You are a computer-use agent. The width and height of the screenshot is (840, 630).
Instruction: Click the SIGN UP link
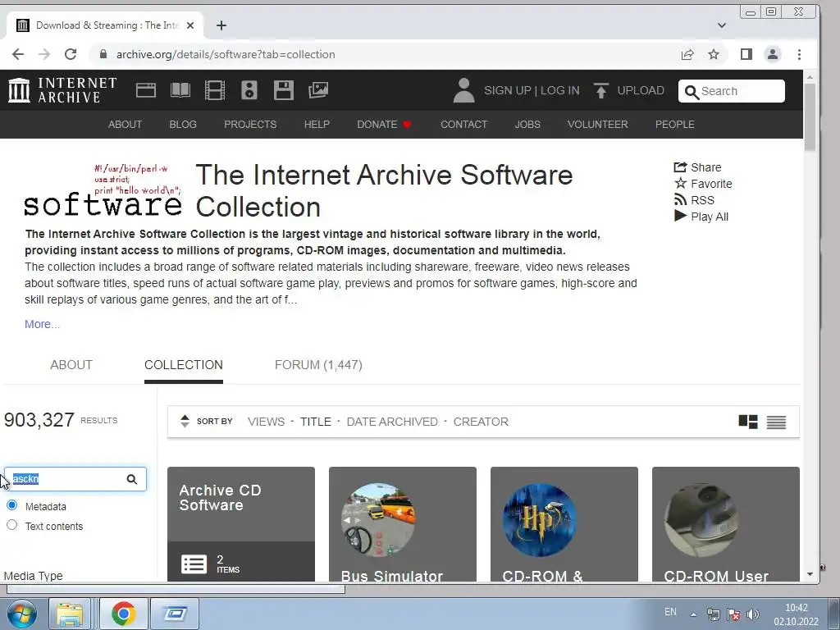507,90
